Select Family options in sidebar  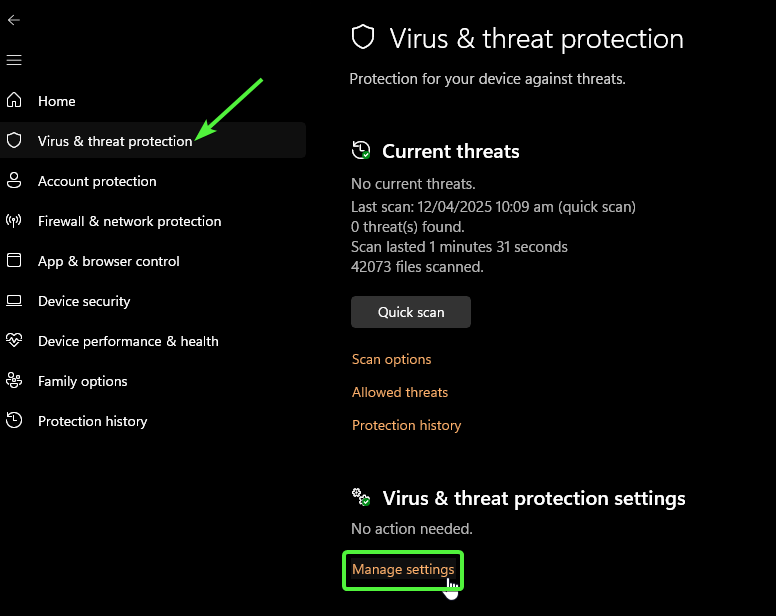point(82,381)
